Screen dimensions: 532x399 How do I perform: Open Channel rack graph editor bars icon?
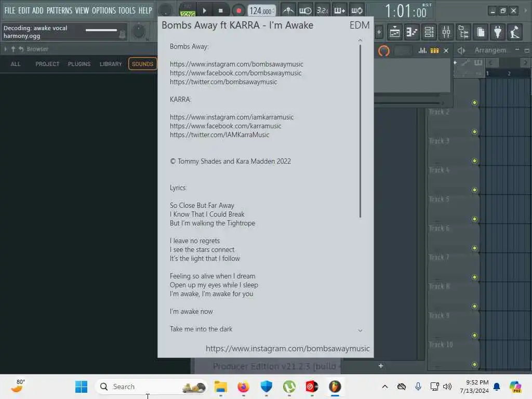(422, 50)
